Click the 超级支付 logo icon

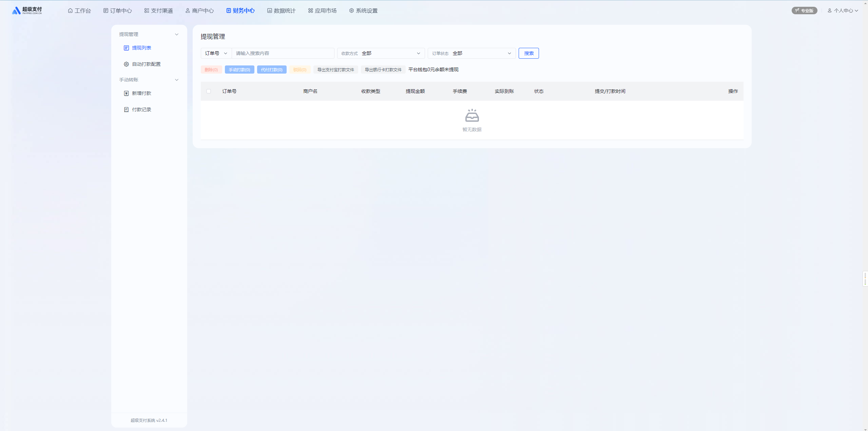[16, 11]
